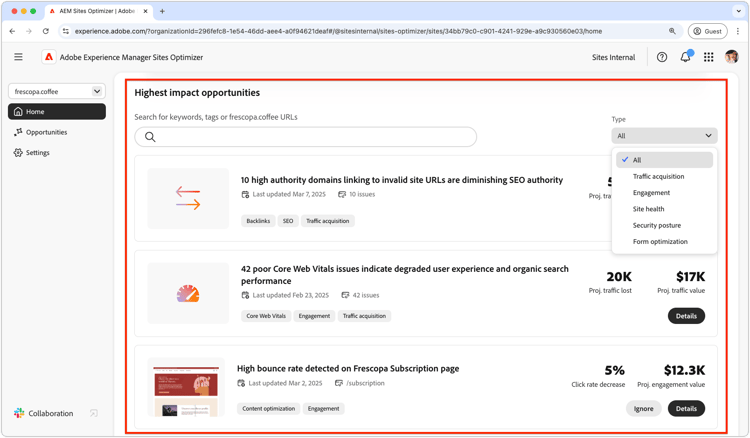Viewport: 750px width, 438px height.
Task: Click Engagement tag on Core Web Vitals card
Action: click(x=314, y=316)
